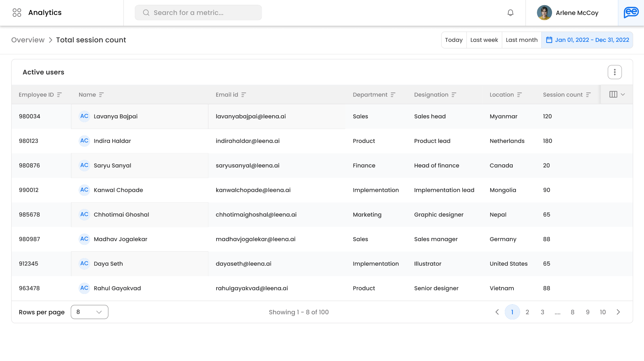Go to the Overview breadcrumb
The width and height of the screenshot is (644, 361).
(28, 40)
